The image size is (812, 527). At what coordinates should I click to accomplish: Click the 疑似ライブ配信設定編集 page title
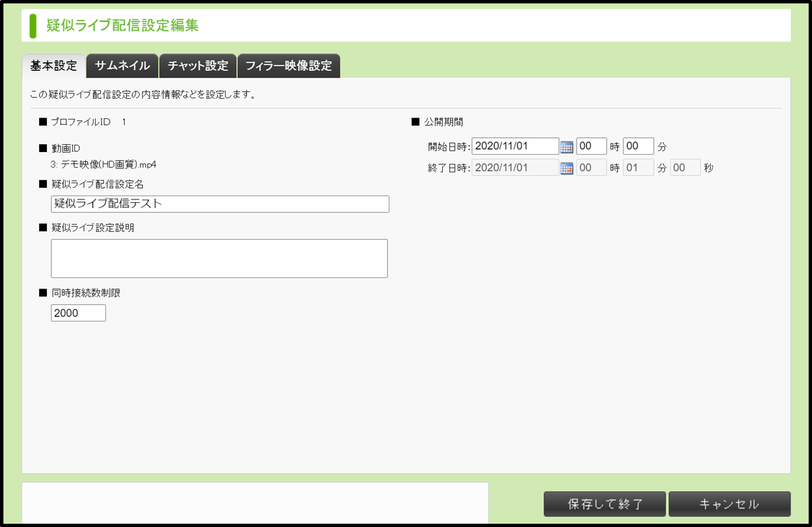click(x=122, y=25)
